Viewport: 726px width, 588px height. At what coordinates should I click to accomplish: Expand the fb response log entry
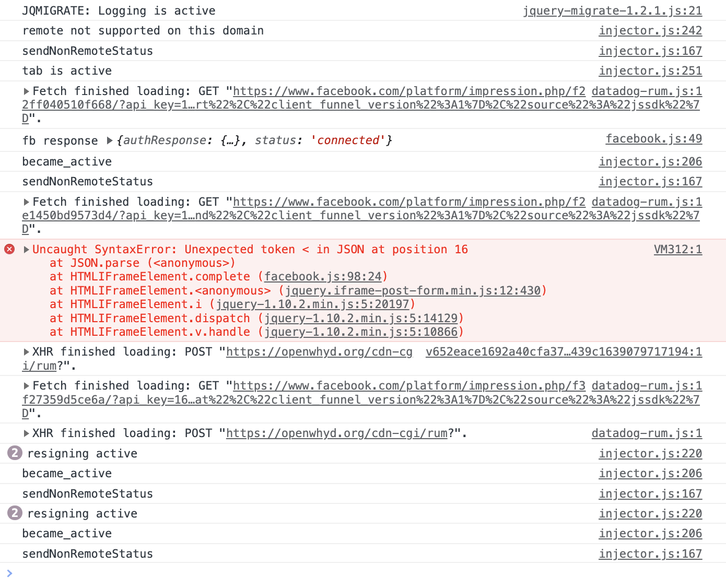[110, 140]
